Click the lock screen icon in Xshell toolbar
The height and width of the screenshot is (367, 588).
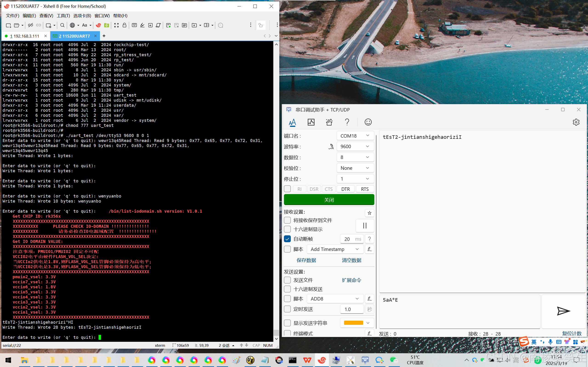(x=124, y=25)
